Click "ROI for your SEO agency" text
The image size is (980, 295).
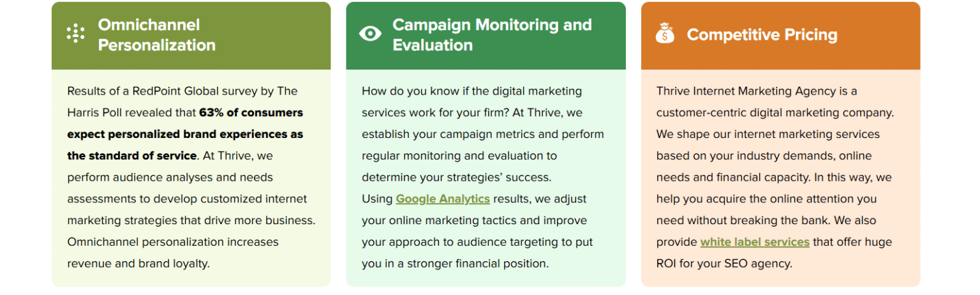724,264
